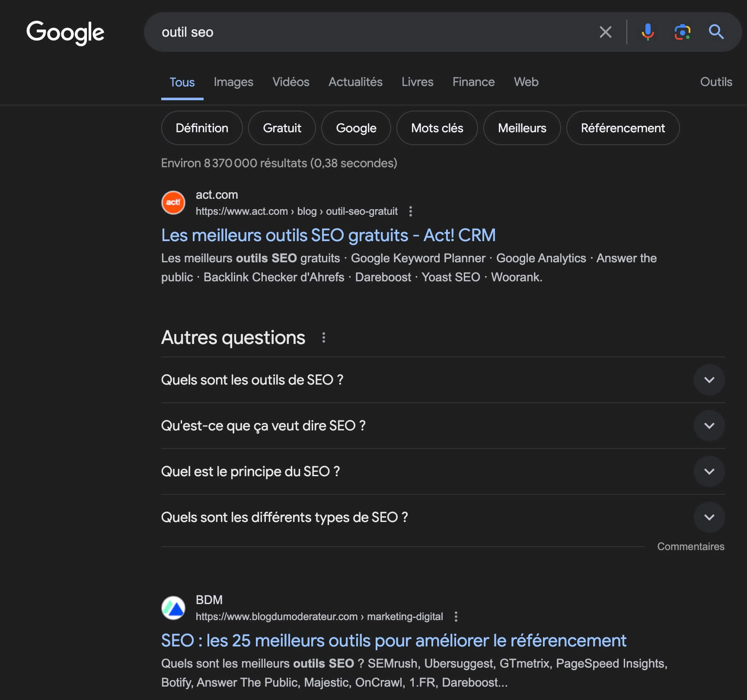Open the three-dot menu beside Autres questions

point(323,337)
